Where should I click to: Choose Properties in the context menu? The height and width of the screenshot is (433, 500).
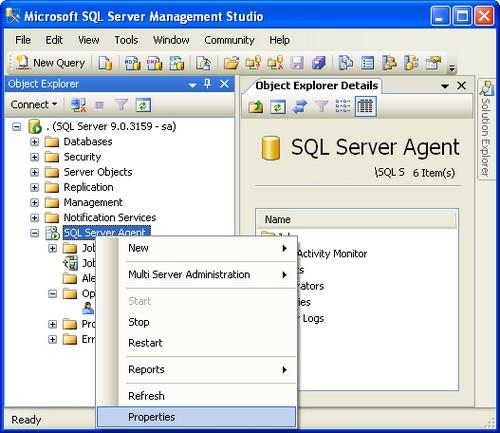click(x=196, y=417)
